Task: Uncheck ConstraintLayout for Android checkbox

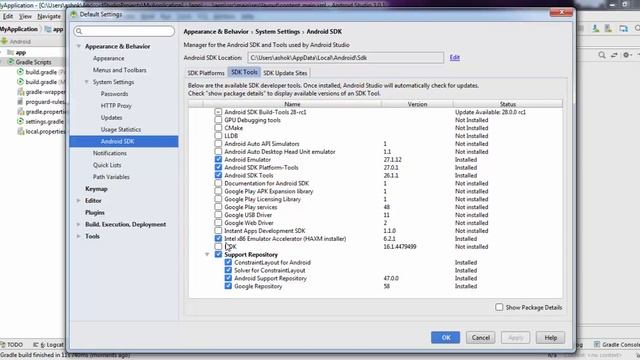Action: coord(228,262)
